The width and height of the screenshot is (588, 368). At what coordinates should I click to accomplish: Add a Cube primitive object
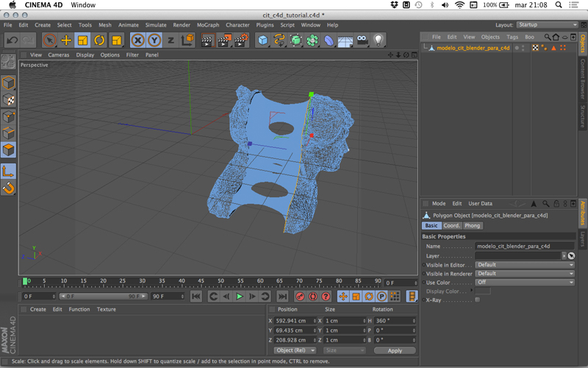click(x=263, y=40)
